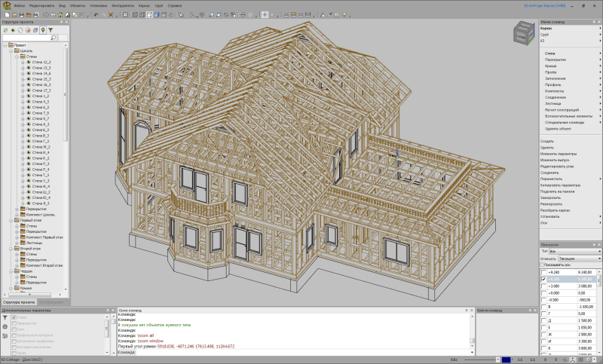Enable the 'Показывать оси' checkbox

(x=543, y=265)
